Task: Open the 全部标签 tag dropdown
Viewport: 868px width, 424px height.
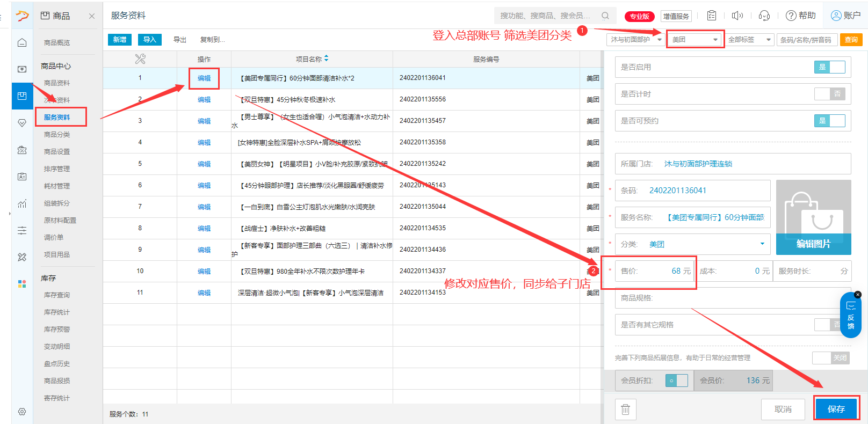Action: tap(750, 40)
